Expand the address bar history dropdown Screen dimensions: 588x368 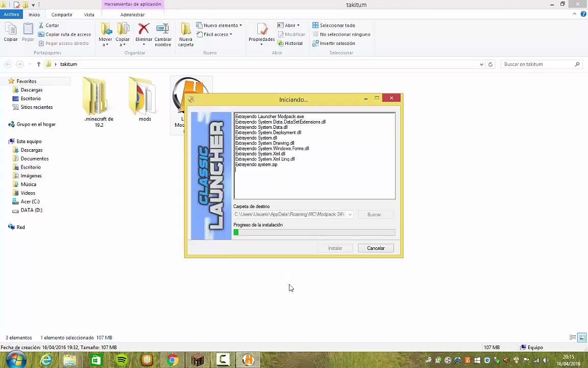[481, 64]
